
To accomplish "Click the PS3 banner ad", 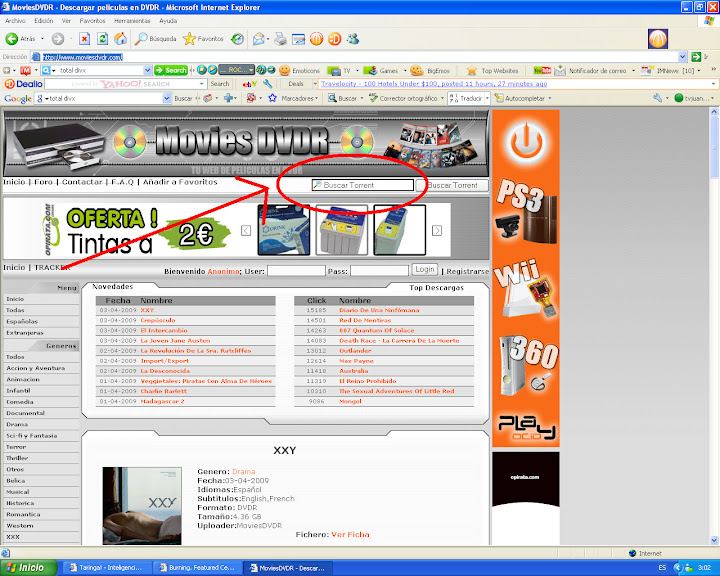I will [526, 211].
